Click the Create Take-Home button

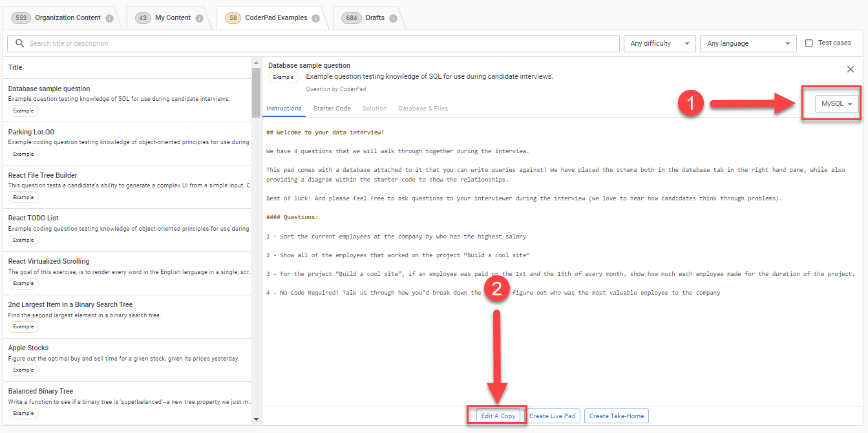pos(616,416)
